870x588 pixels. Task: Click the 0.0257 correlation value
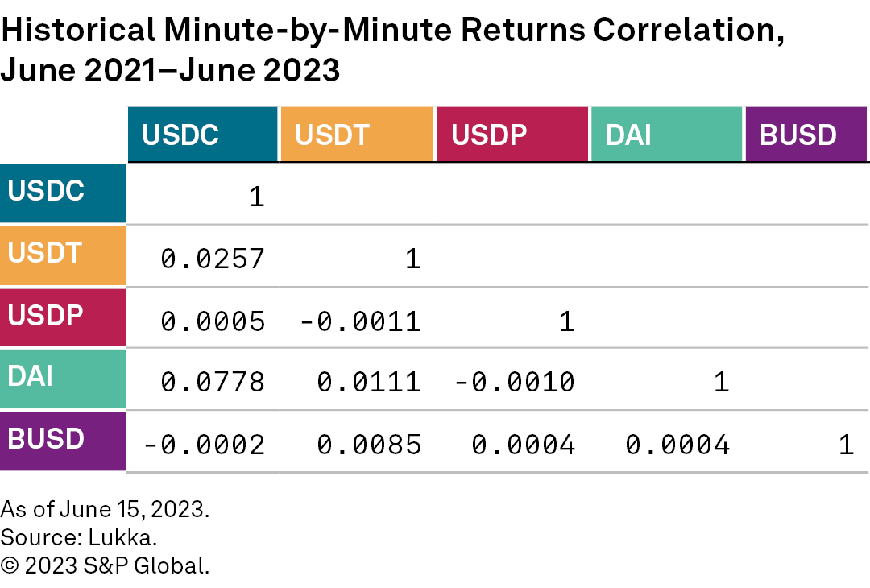(x=213, y=259)
